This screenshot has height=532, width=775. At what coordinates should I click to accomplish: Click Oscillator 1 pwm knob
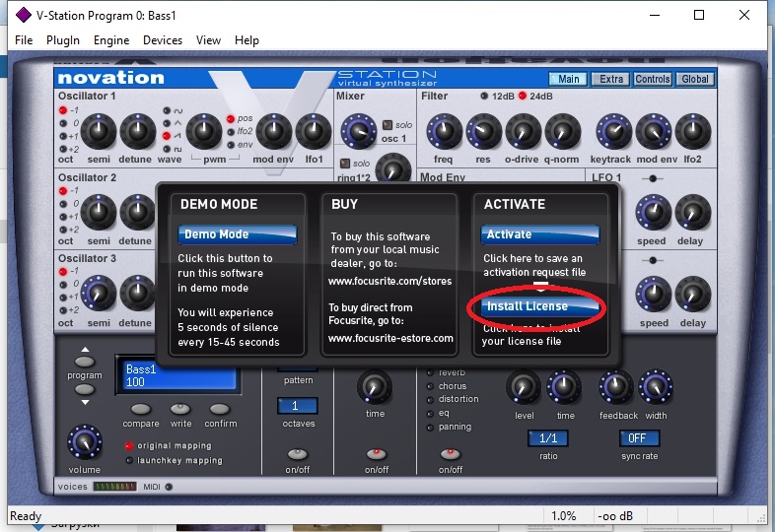204,131
